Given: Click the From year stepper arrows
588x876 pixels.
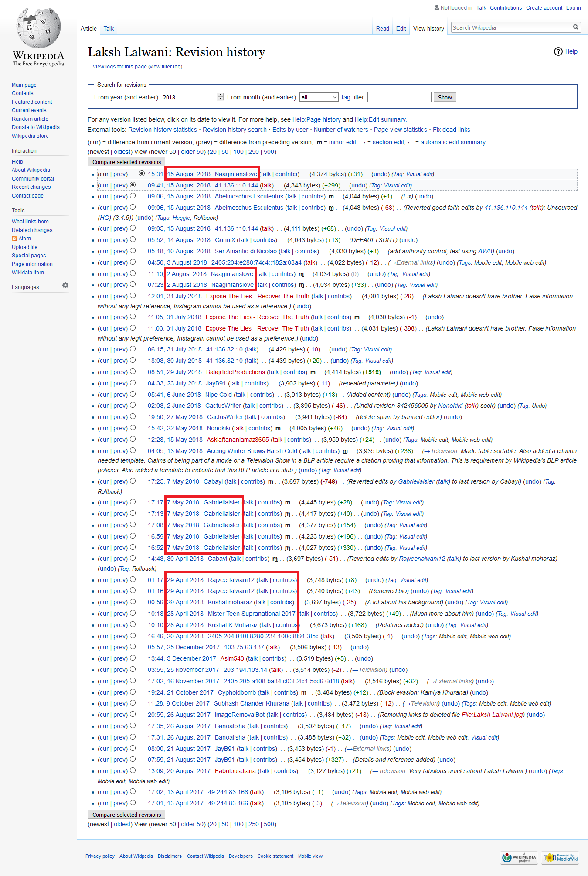Looking at the screenshot, I should coord(221,97).
